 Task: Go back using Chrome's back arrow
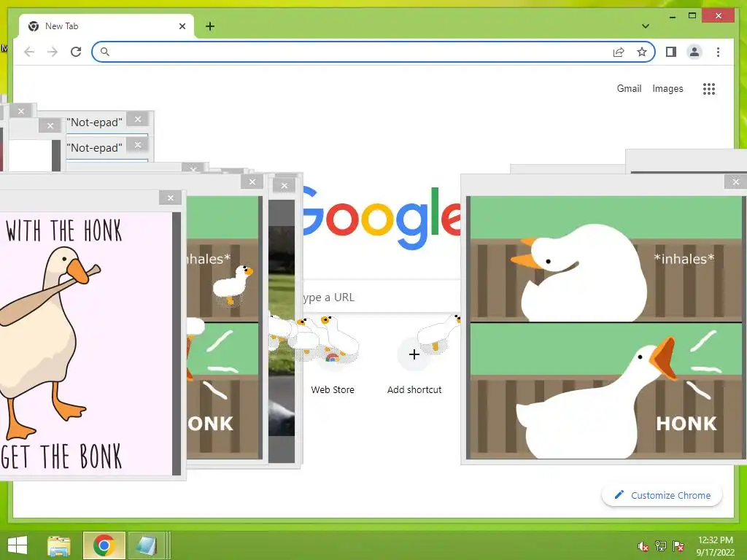(x=29, y=52)
